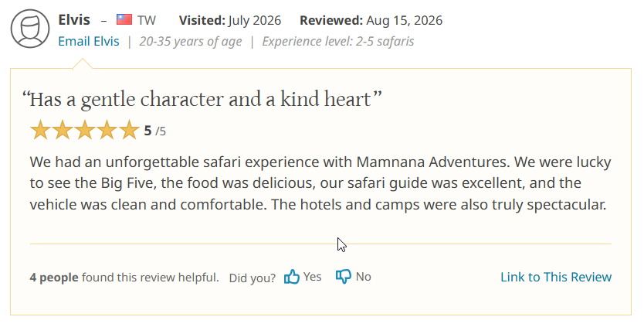Click the fifth rating star
644x334 pixels.
tap(129, 130)
